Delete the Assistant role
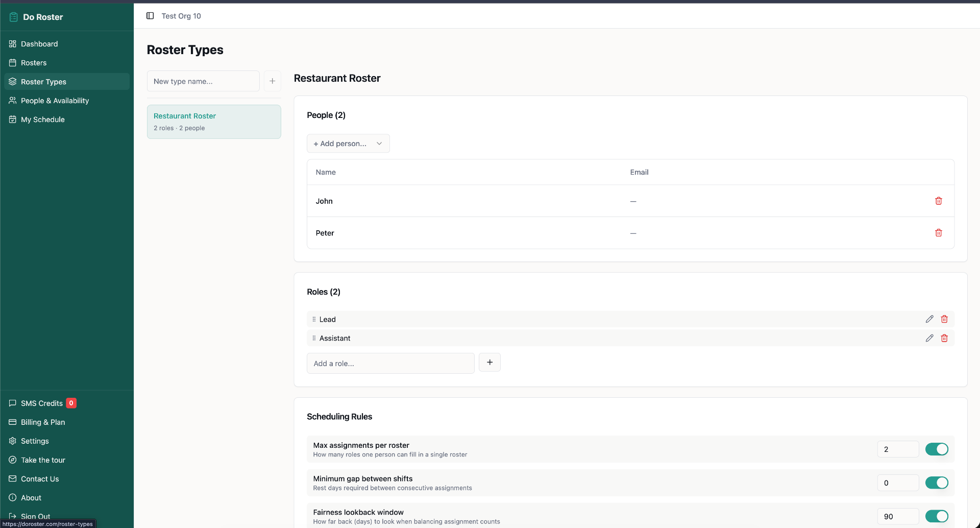Viewport: 980px width, 528px height. click(944, 338)
